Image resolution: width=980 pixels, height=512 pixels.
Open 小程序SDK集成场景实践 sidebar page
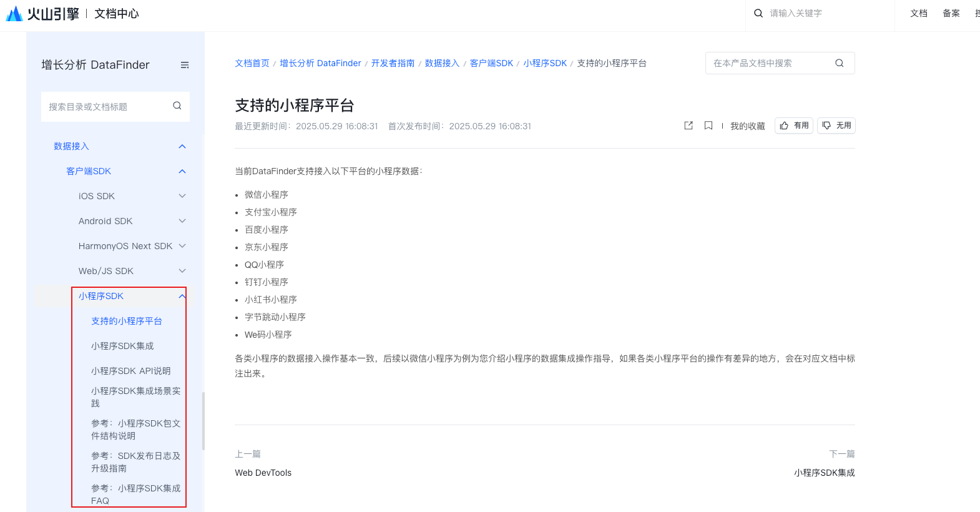point(135,397)
